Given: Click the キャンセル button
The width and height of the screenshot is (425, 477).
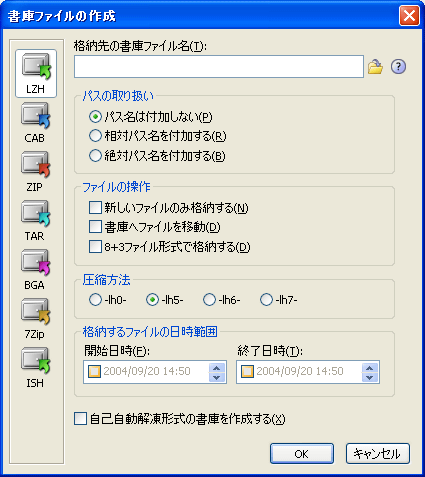Looking at the screenshot, I should (378, 453).
